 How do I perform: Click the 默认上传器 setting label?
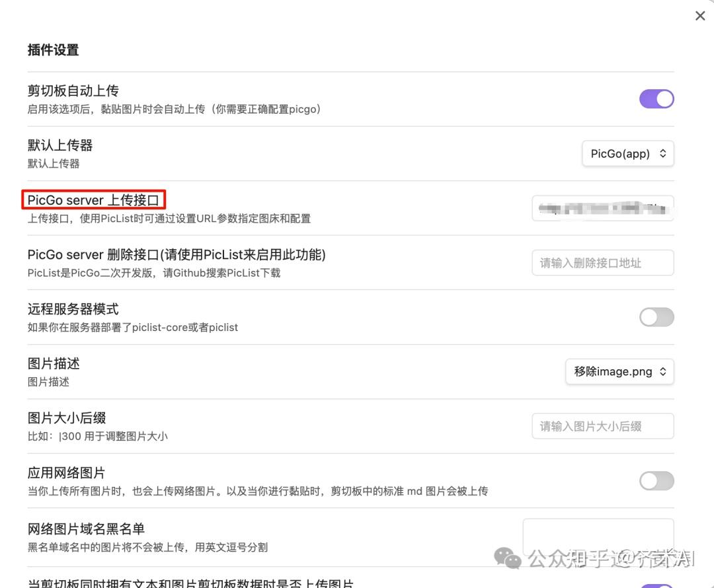[59, 145]
